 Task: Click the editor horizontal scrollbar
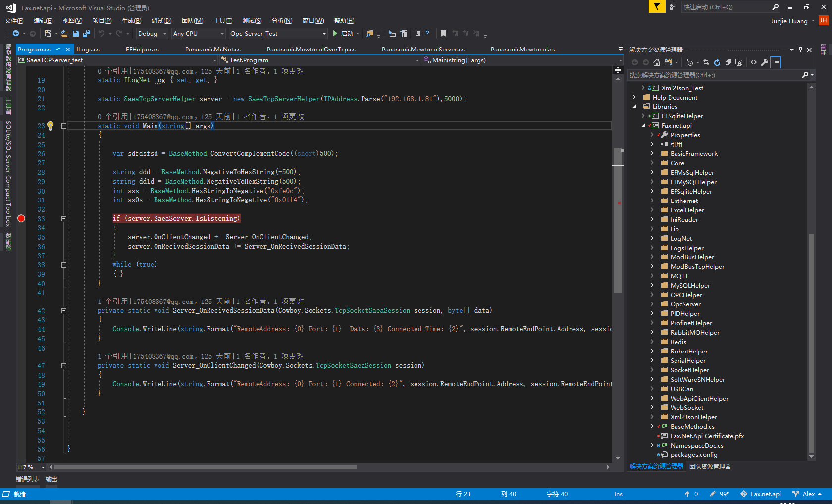point(206,467)
